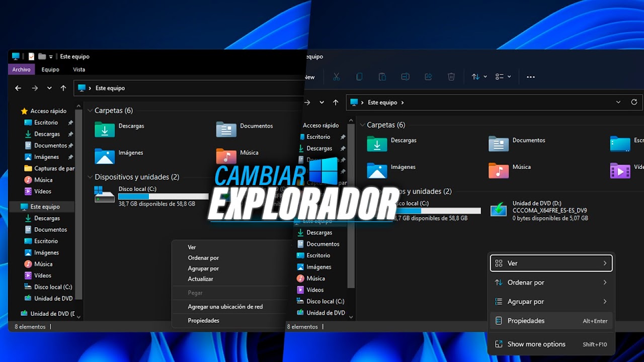The height and width of the screenshot is (362, 644).
Task: Select Vídeos under Este equipo, left sidebar
Action: tap(38, 276)
